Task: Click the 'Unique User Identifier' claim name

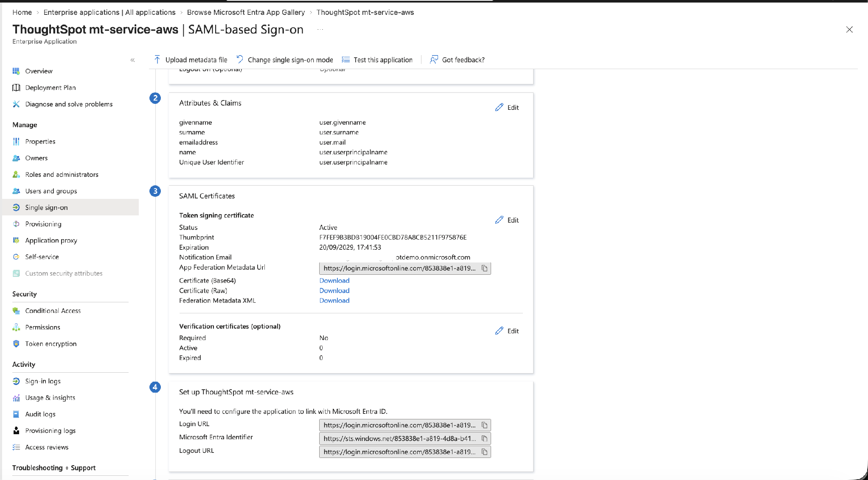Action: click(211, 162)
